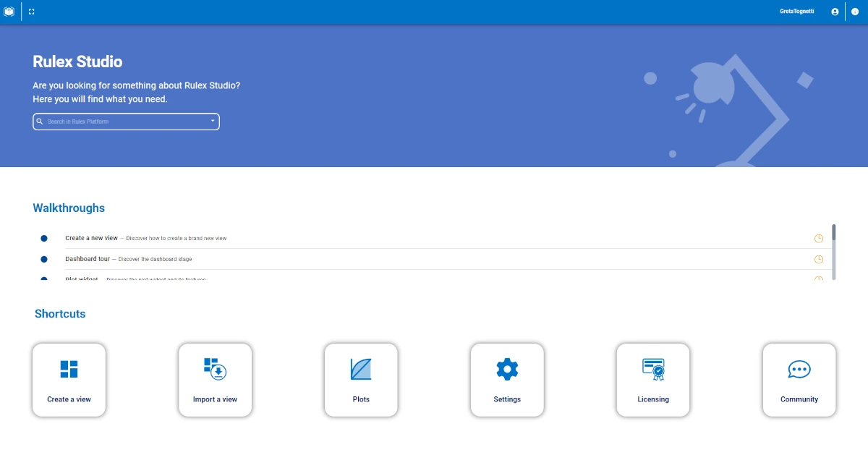The width and height of the screenshot is (868, 455).
Task: Click the Rulex cube logo icon
Action: 9,12
